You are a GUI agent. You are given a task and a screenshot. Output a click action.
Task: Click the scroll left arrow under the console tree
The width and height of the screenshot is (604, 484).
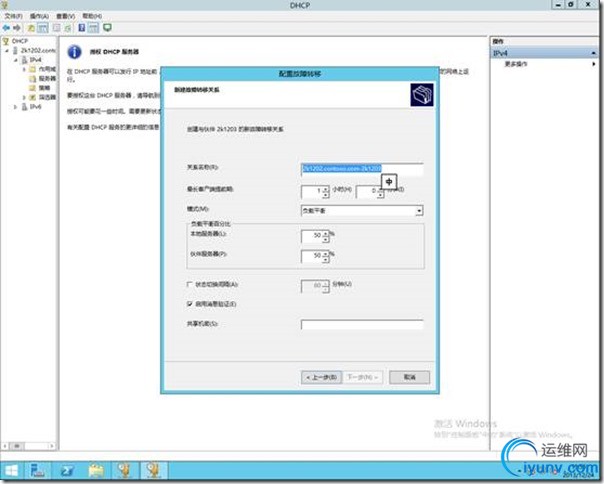(x=5, y=446)
